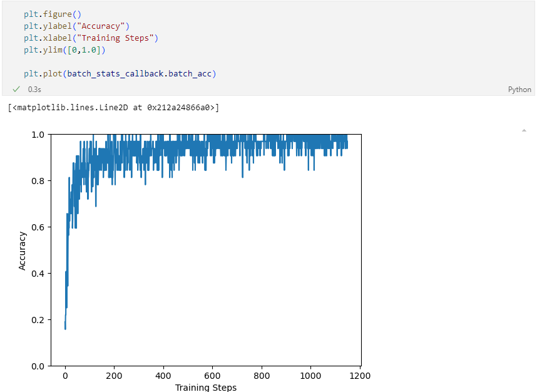Viewport: 537px width, 392px height.
Task: Click the green execution success checkmark
Action: click(x=16, y=89)
